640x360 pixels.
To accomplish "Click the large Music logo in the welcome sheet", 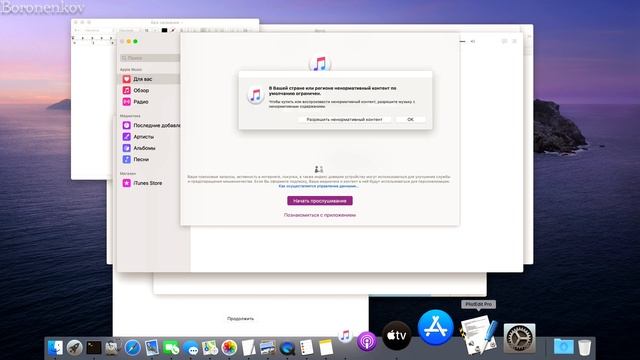I will pyautogui.click(x=320, y=64).
